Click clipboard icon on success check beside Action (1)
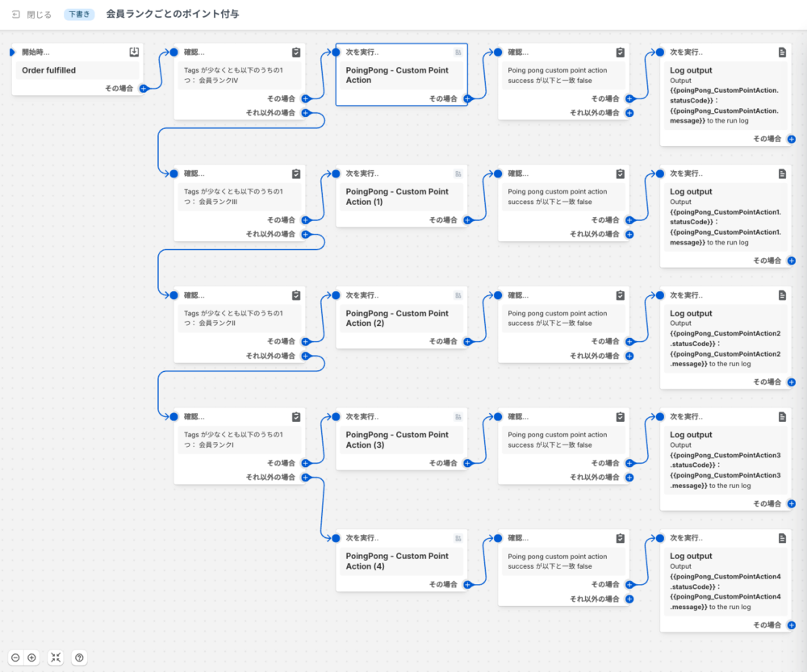 pyautogui.click(x=620, y=174)
